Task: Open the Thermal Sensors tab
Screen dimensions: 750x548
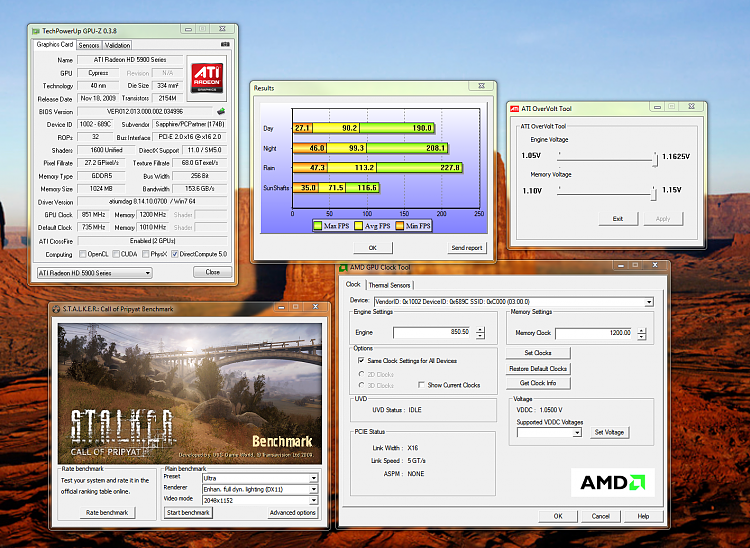Action: 389,285
